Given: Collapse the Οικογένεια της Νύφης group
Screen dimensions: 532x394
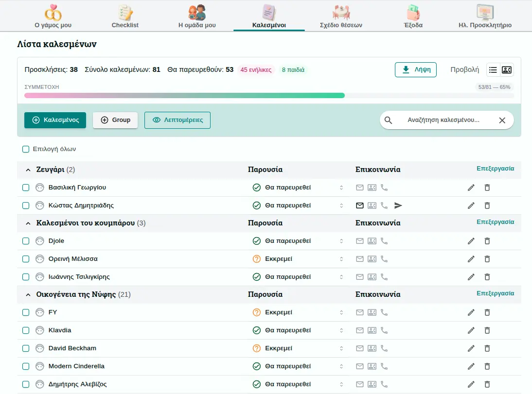Looking at the screenshot, I should point(28,295).
